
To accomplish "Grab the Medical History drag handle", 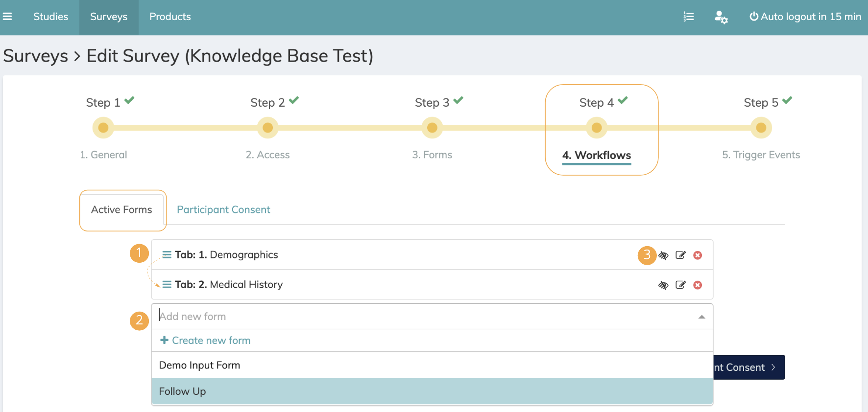I will 167,285.
